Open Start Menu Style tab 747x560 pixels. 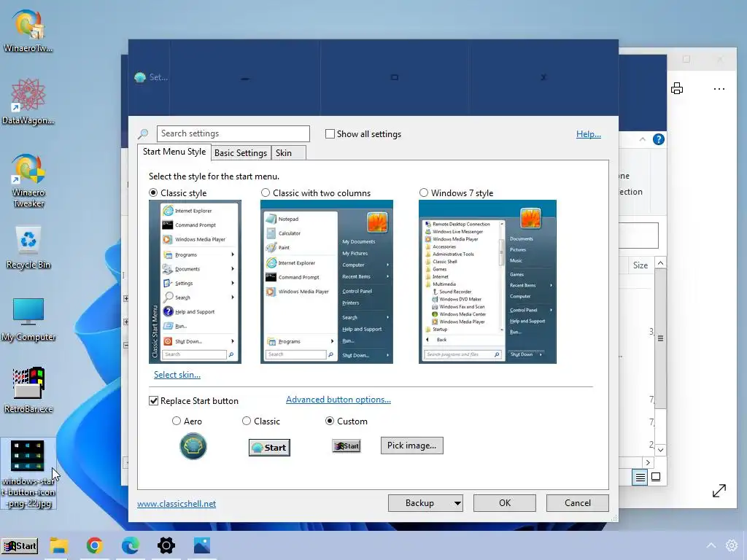174,152
